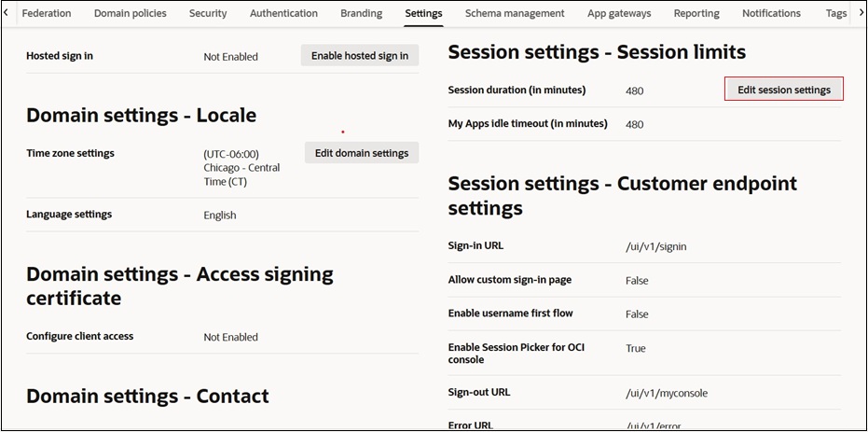
Task: Click the Time zone settings value
Action: click(241, 168)
